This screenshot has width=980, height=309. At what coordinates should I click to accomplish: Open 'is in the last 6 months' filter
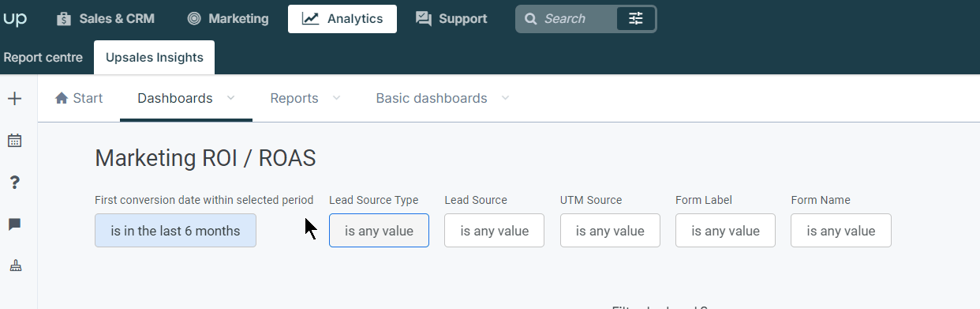tap(175, 231)
